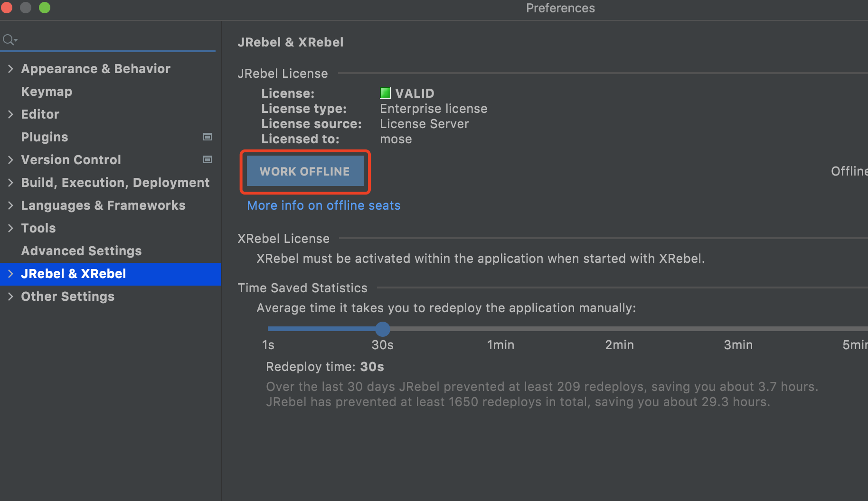Viewport: 868px width, 501px height.
Task: Click the green VALID license status indicator
Action: [x=386, y=93]
